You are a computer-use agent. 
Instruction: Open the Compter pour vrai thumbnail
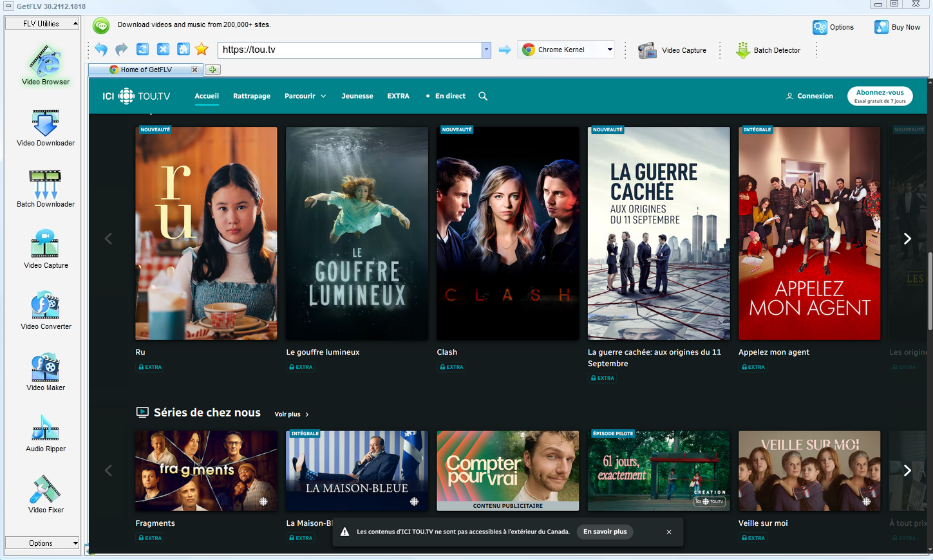click(508, 471)
